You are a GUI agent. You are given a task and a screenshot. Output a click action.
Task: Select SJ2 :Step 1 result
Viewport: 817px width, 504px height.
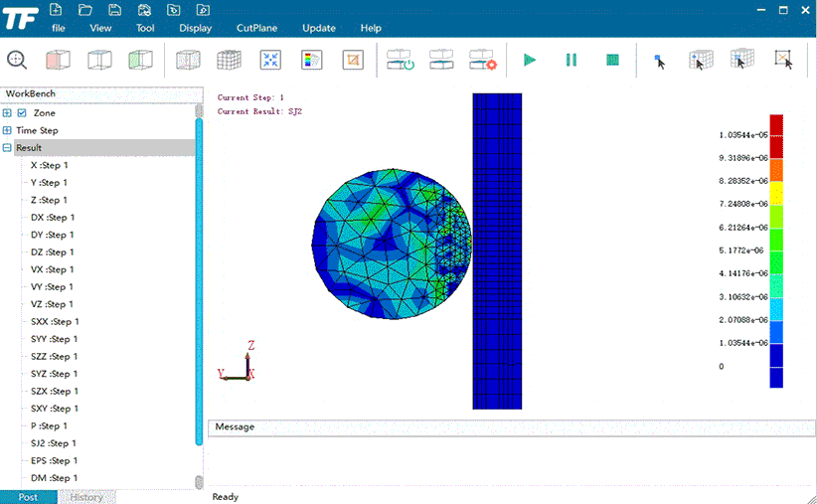point(53,443)
